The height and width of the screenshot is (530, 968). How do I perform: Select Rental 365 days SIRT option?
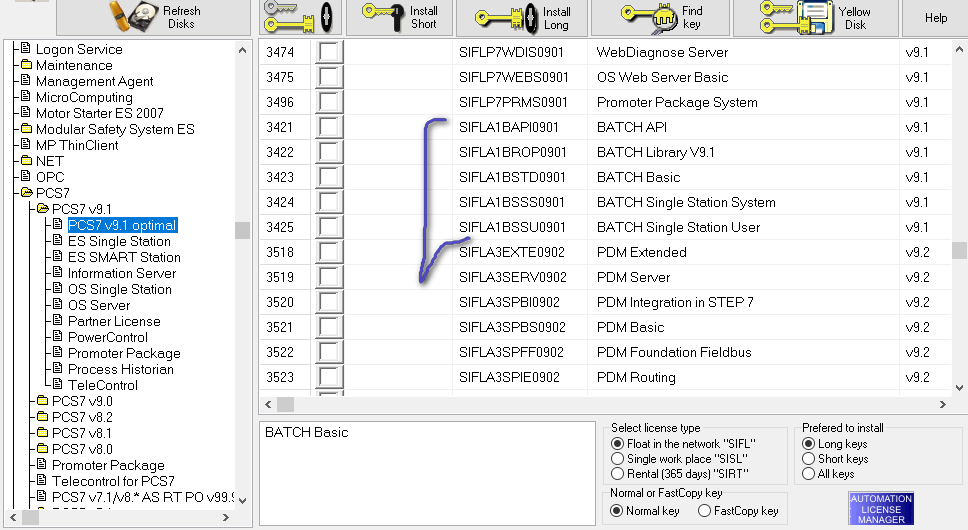617,474
